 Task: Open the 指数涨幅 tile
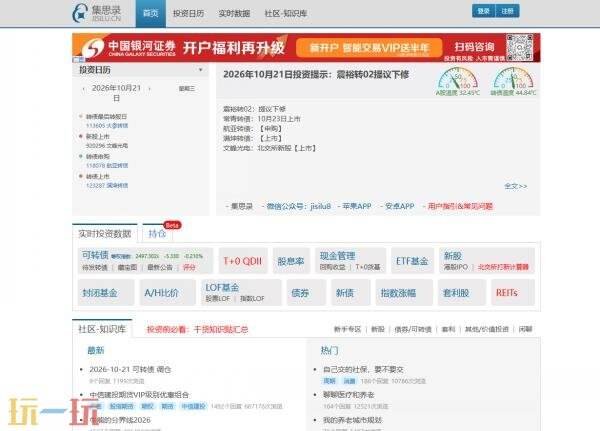click(x=404, y=293)
